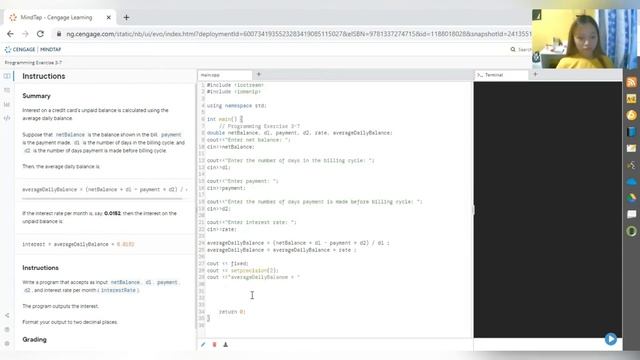Viewport: 640px width, 360px height.
Task: Select the code brackets icon in left sidebar
Action: click(x=7, y=118)
